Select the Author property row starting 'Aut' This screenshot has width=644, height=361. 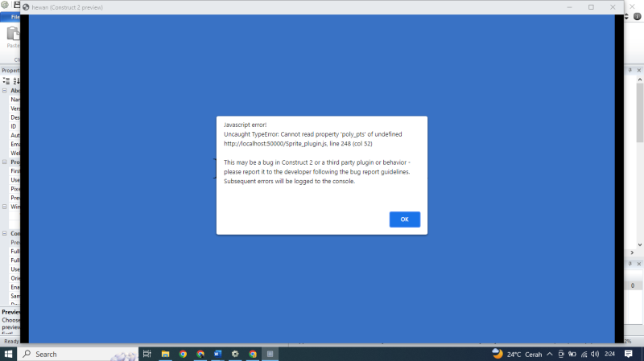click(x=14, y=135)
